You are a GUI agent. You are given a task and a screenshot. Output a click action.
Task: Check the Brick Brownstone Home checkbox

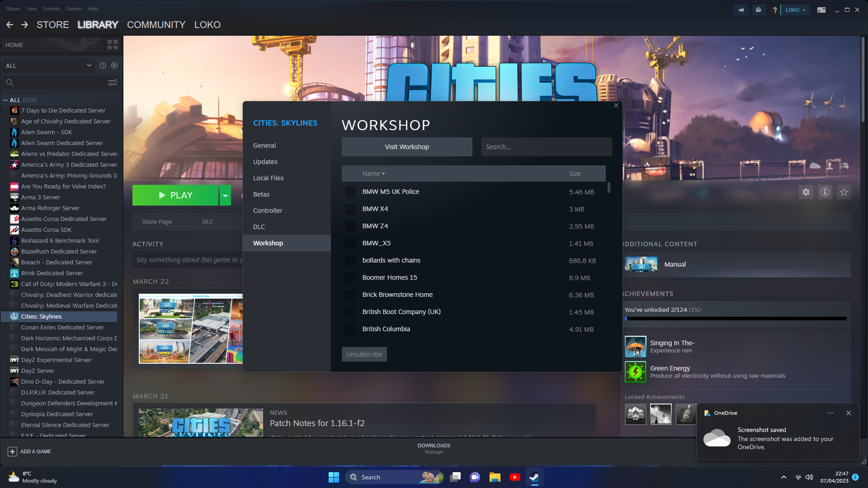(350, 295)
